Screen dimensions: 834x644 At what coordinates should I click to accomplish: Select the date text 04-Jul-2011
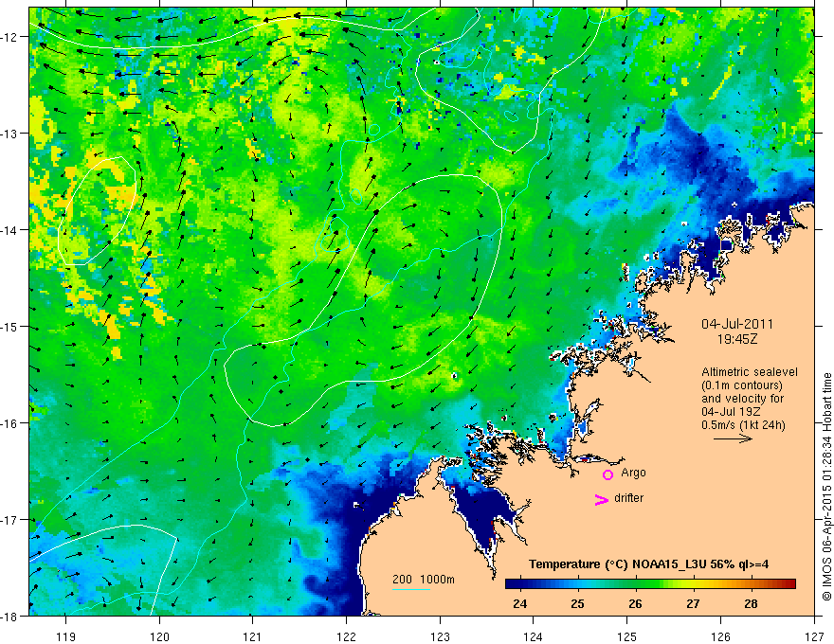(737, 324)
